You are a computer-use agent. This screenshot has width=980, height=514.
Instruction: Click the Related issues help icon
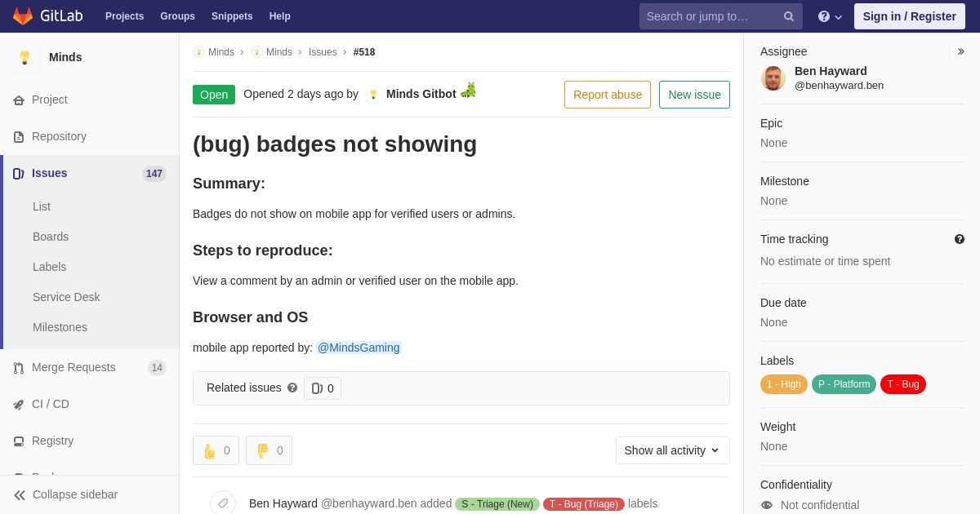click(292, 388)
